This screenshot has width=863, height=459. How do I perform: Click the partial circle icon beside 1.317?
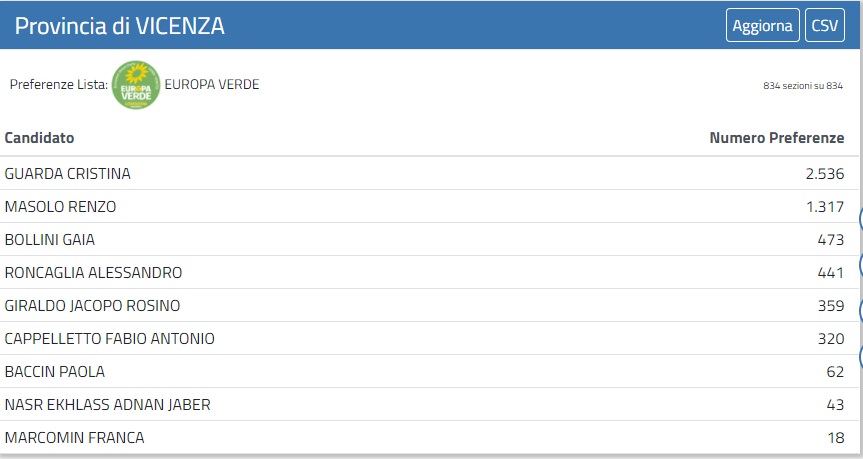[x=859, y=216]
